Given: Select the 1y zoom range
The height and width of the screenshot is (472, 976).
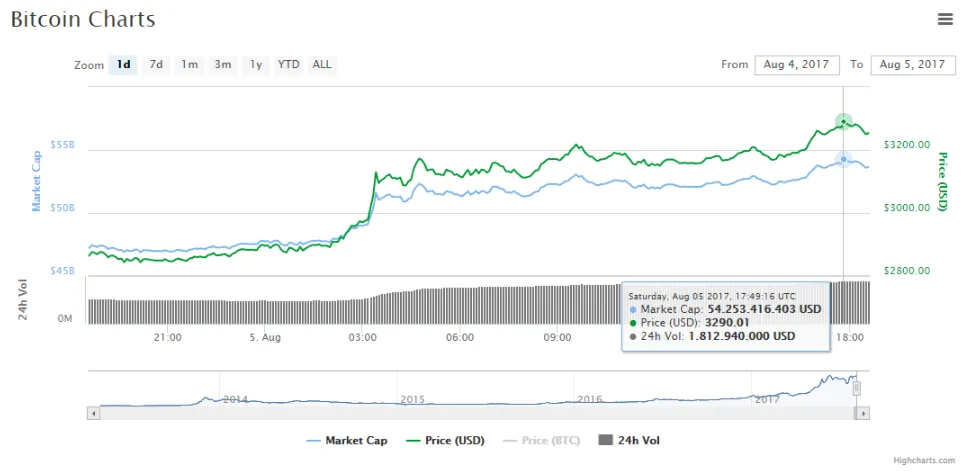Looking at the screenshot, I should point(256,64).
